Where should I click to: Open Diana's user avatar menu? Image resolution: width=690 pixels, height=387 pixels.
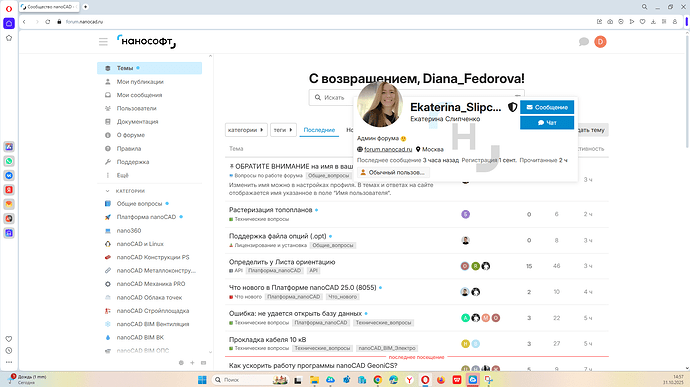point(600,42)
